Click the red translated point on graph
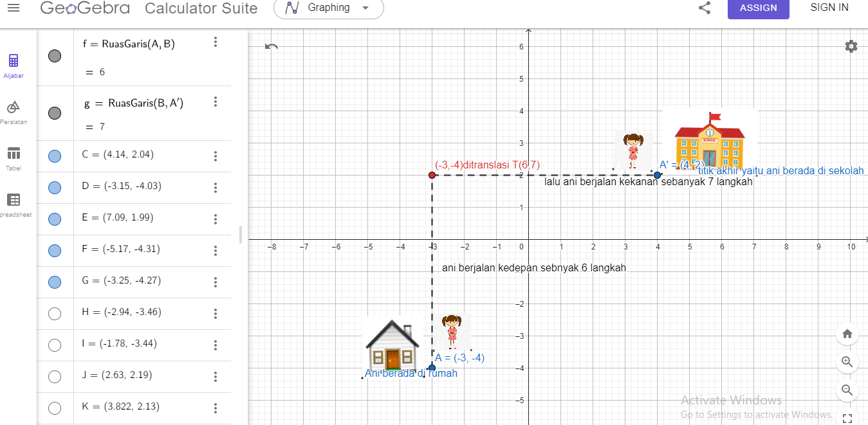 coord(432,175)
